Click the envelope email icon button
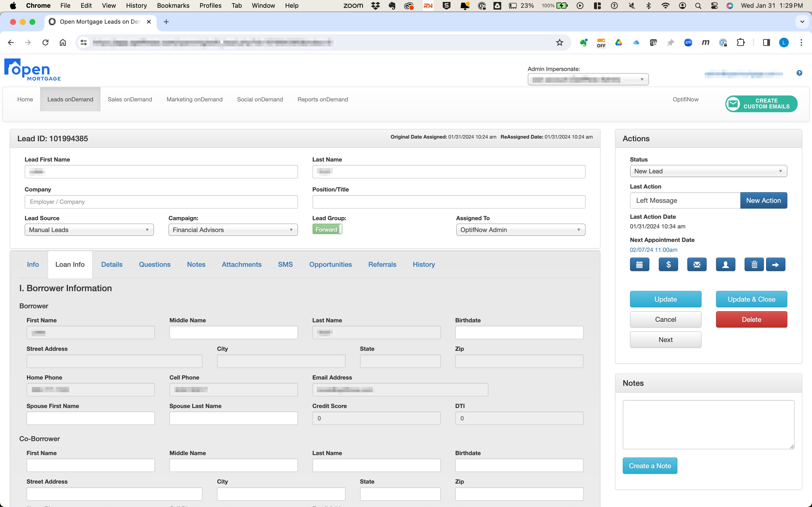Image resolution: width=812 pixels, height=507 pixels. (696, 265)
